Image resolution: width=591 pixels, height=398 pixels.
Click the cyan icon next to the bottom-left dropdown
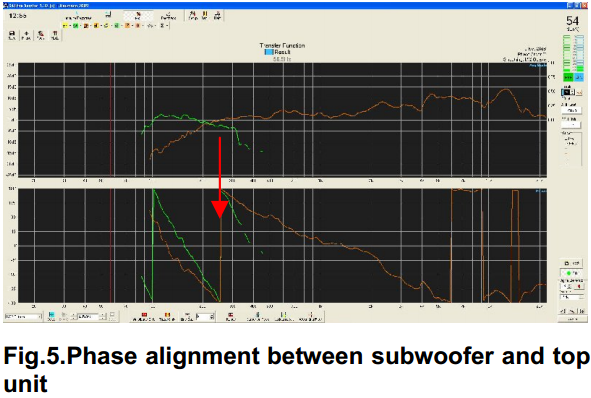(52, 316)
